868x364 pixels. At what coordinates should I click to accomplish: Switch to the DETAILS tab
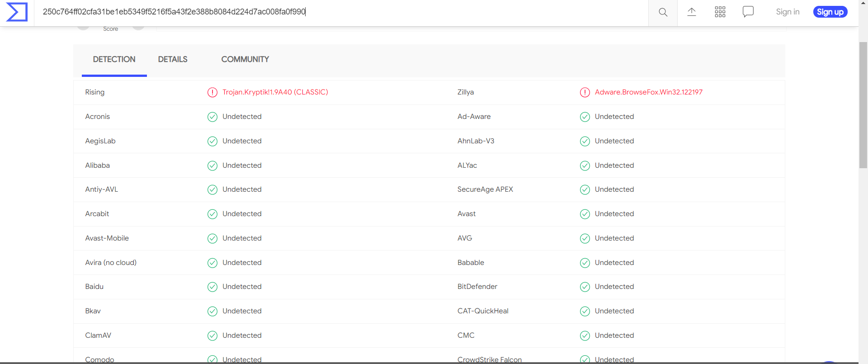[173, 59]
